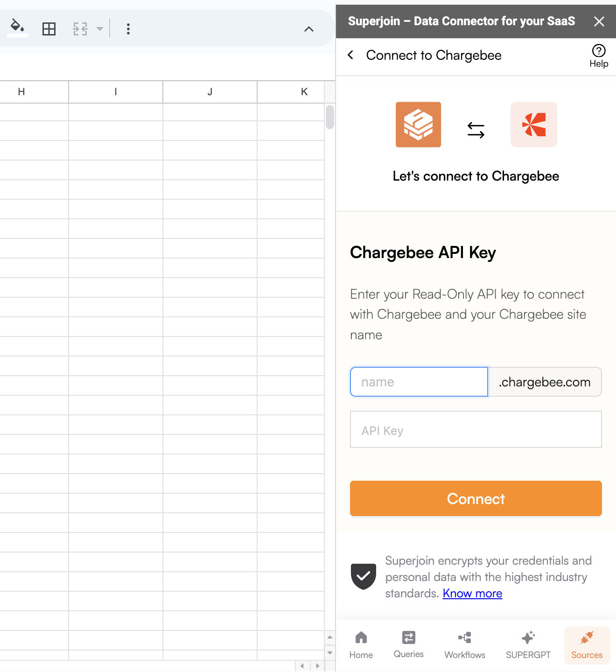Click the Superjoin orange logo icon
Viewport: 616px width, 672px height.
tap(418, 125)
